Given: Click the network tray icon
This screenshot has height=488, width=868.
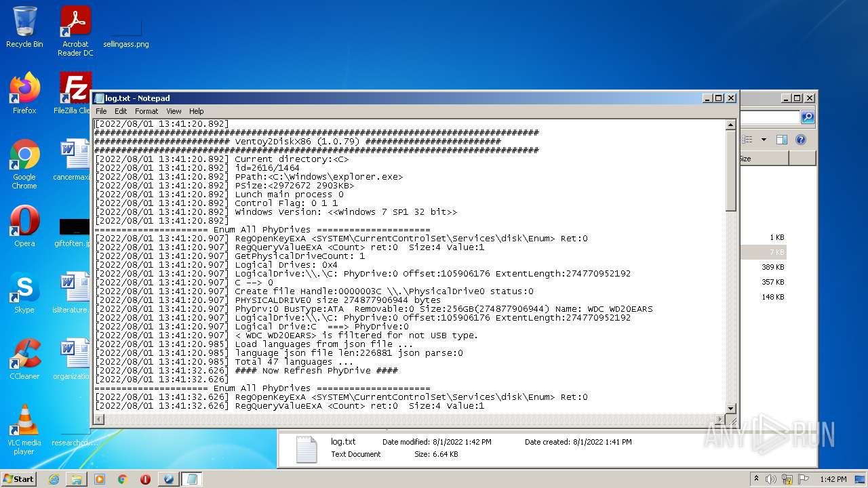Looking at the screenshot, I should [x=787, y=479].
